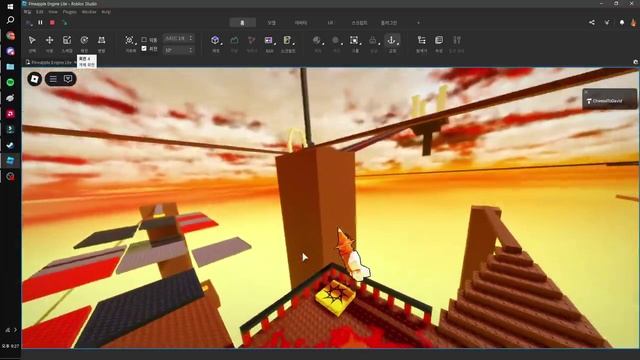Expand the transform mode dropdown arrow
Screen dimensions: 640x360
pos(136,43)
